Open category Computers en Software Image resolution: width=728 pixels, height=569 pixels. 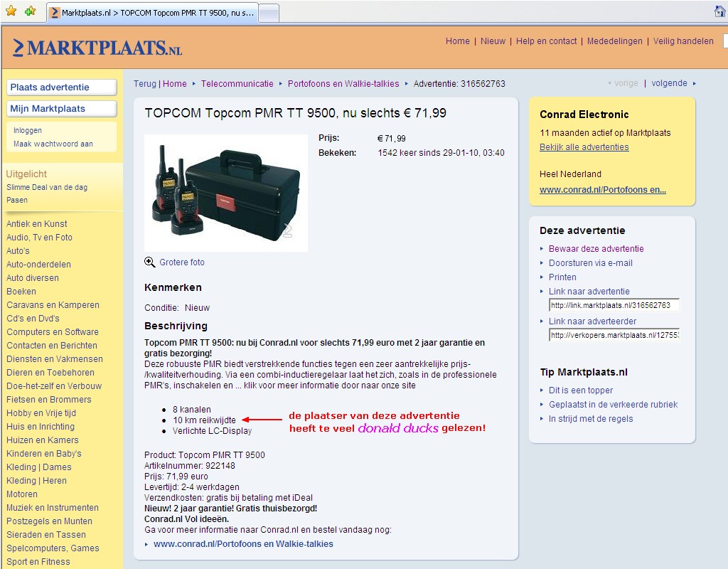tap(53, 331)
